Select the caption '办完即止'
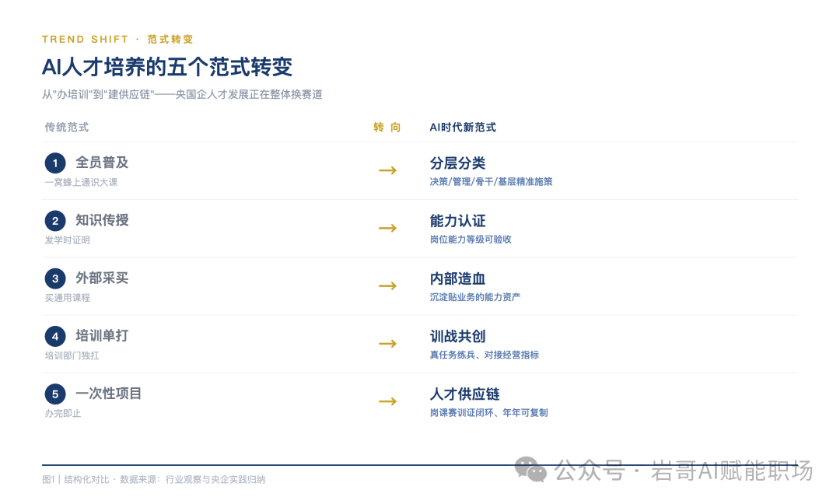This screenshot has width=840, height=504. pos(63,414)
